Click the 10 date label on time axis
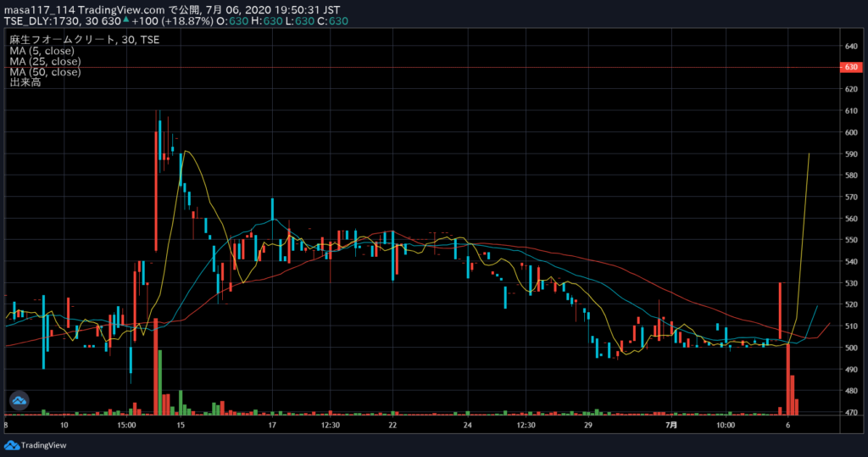The height and width of the screenshot is (457, 868). (64, 425)
